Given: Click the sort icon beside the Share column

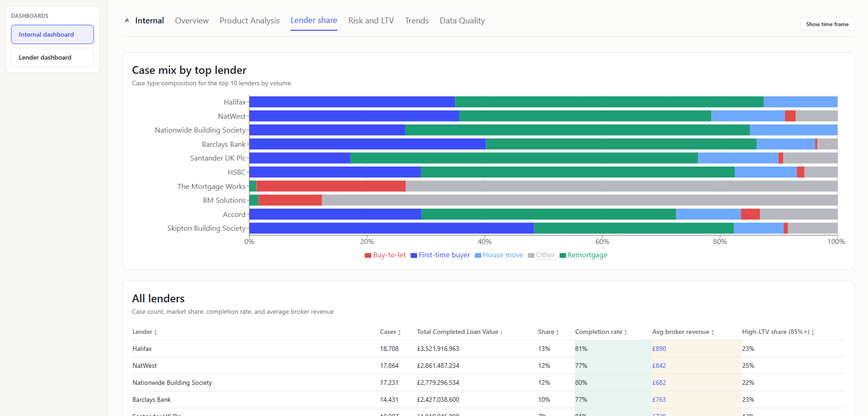Looking at the screenshot, I should click(557, 332).
